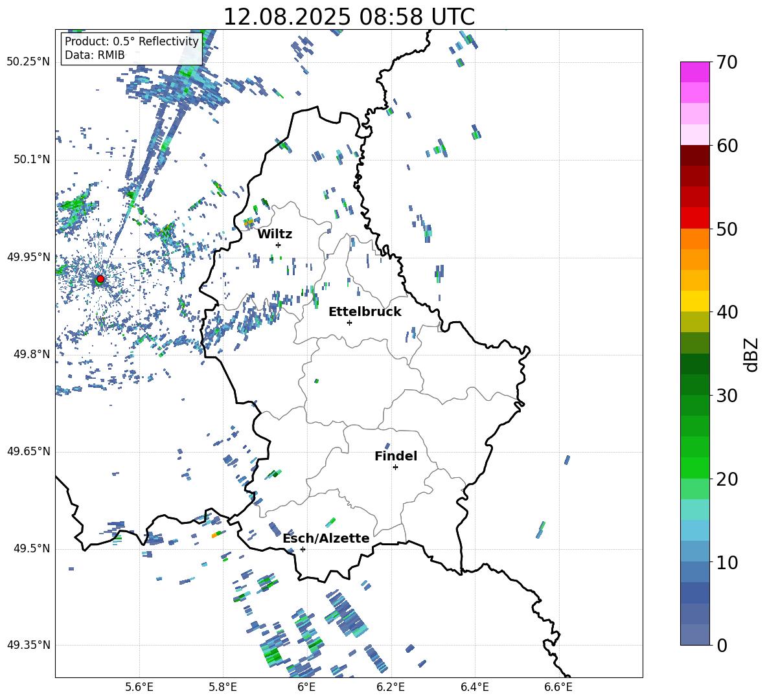Click the 49.95°N latitude label
Viewport: 767px width, 700px height.
(x=29, y=256)
